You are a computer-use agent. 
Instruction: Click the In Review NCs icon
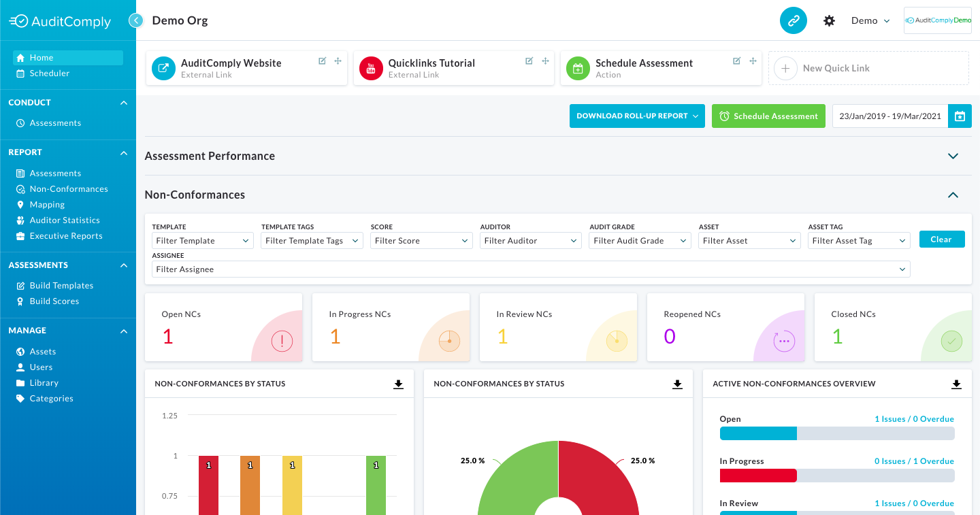pos(617,341)
